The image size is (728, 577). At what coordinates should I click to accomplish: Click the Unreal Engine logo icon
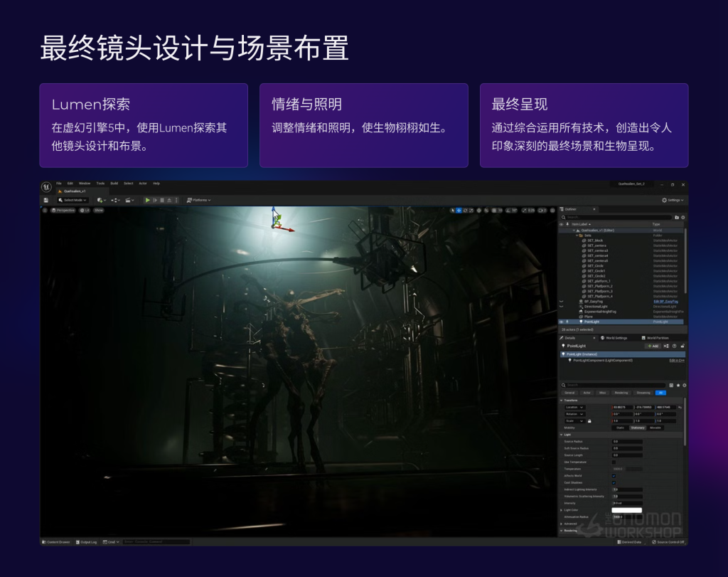(x=46, y=186)
